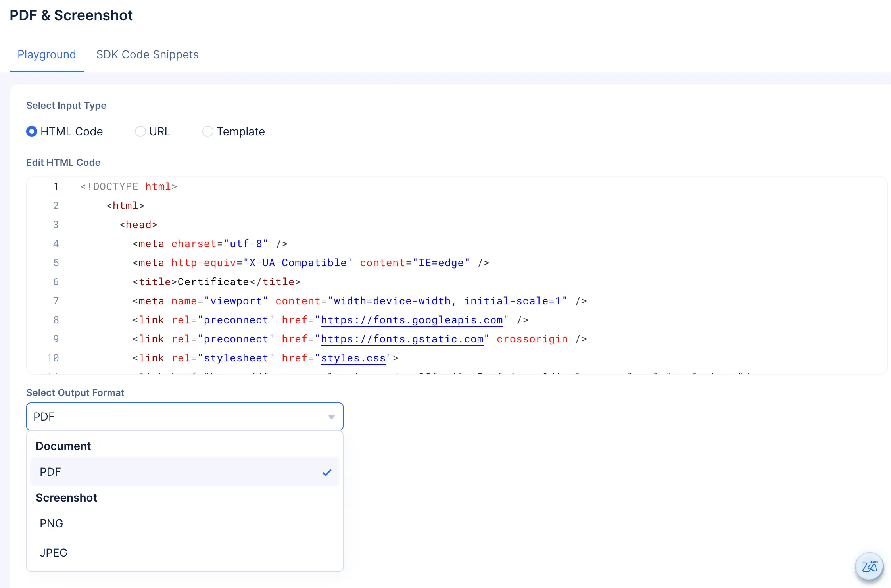891x588 pixels.
Task: Click the X-UA-Compatible meta line
Action: tap(311, 263)
